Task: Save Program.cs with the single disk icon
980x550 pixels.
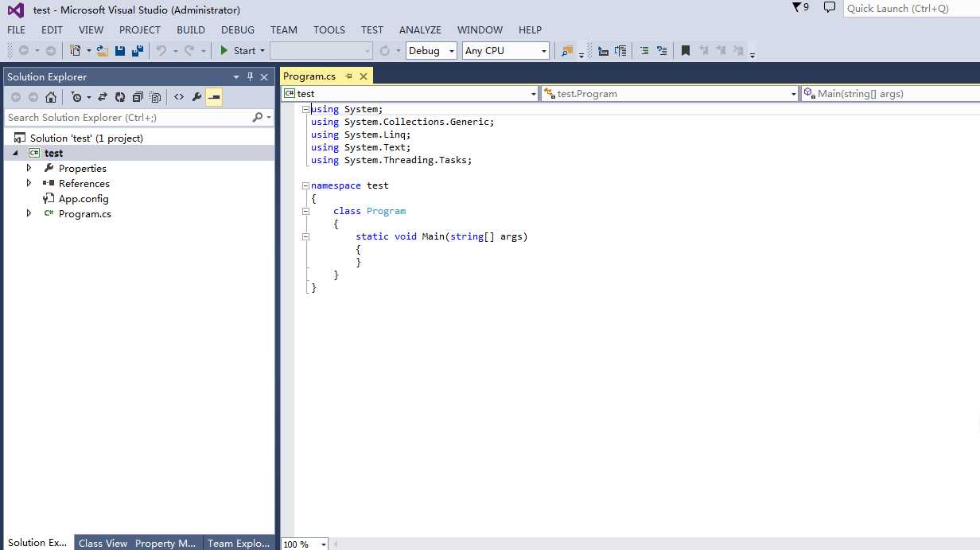Action: (x=120, y=50)
